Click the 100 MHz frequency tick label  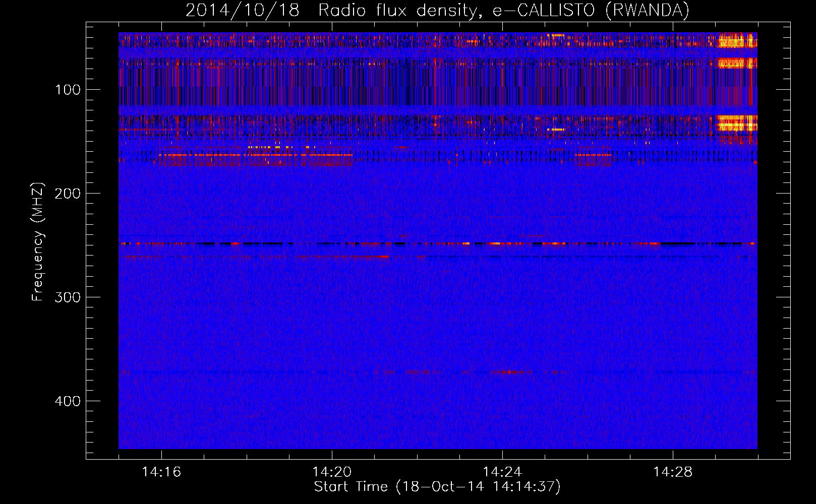tap(68, 90)
